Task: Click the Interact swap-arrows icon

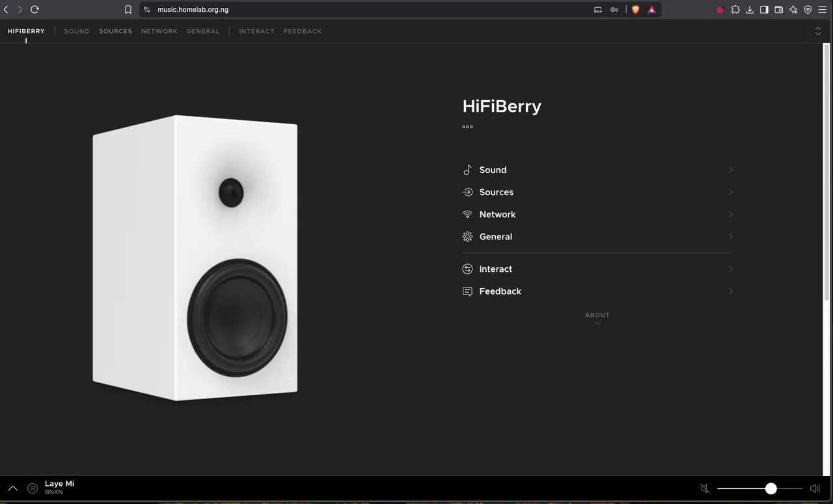Action: (467, 269)
